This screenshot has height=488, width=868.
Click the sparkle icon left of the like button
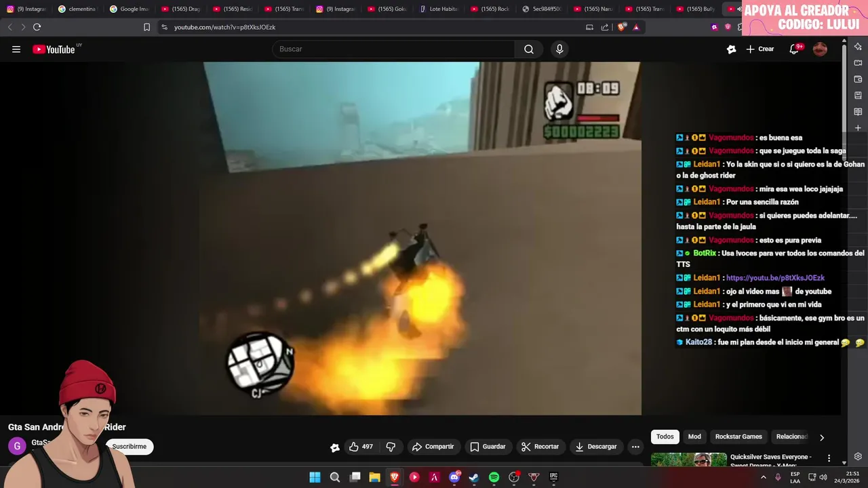[334, 447]
